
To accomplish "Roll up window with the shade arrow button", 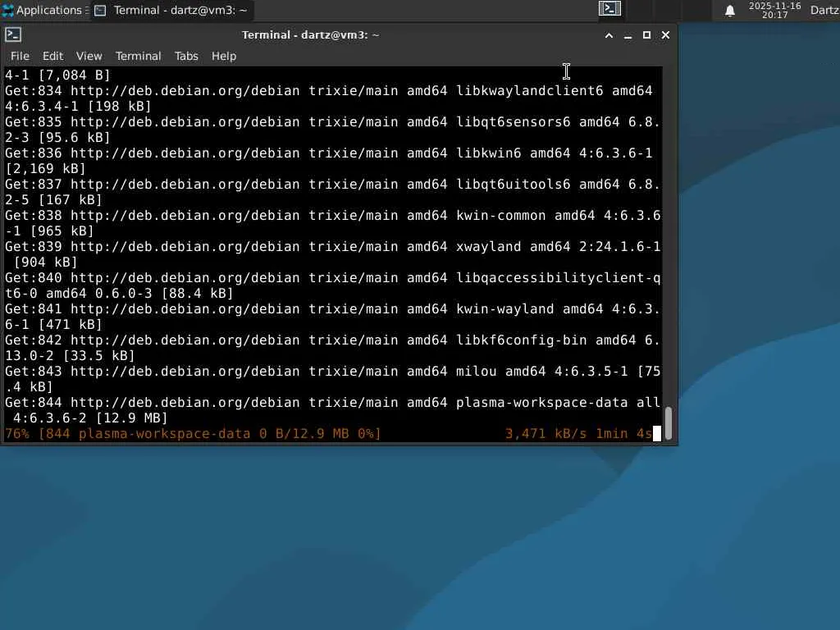I will pos(609,35).
